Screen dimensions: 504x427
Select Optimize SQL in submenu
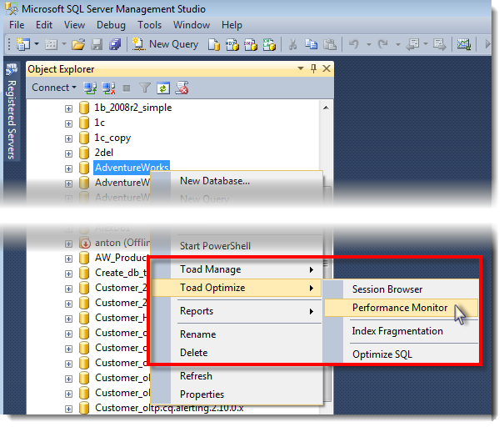(x=402, y=354)
